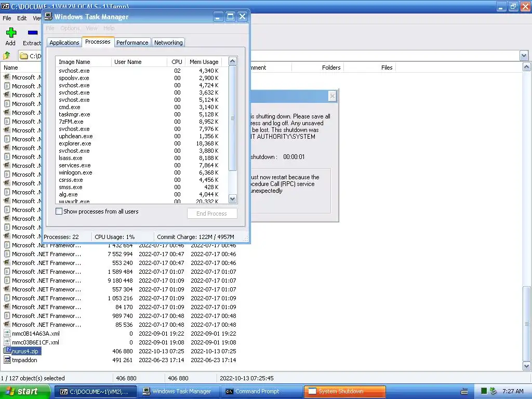Click the up-folder arrow icon in 7-Zip
Screen dimensions: 532x399
(x=7, y=55)
